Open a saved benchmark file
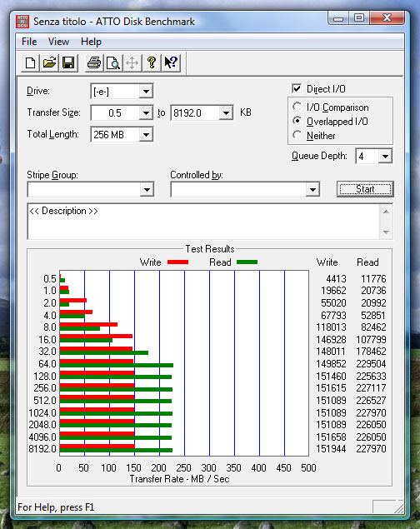This screenshot has width=420, height=529. 50,62
